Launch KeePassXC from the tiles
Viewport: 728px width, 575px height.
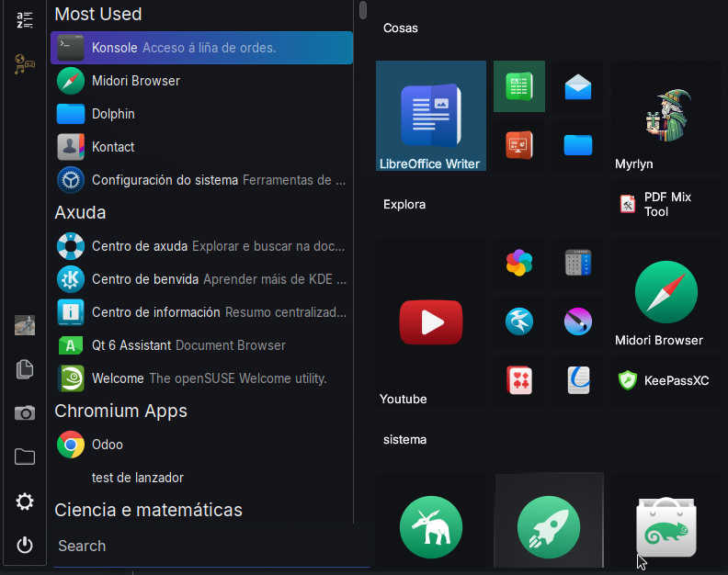pos(667,380)
